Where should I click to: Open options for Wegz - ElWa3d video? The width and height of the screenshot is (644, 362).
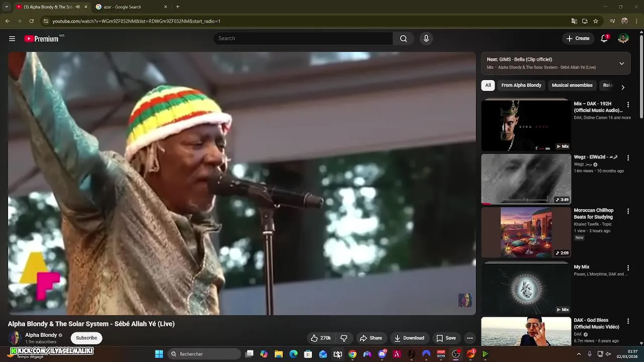628,158
